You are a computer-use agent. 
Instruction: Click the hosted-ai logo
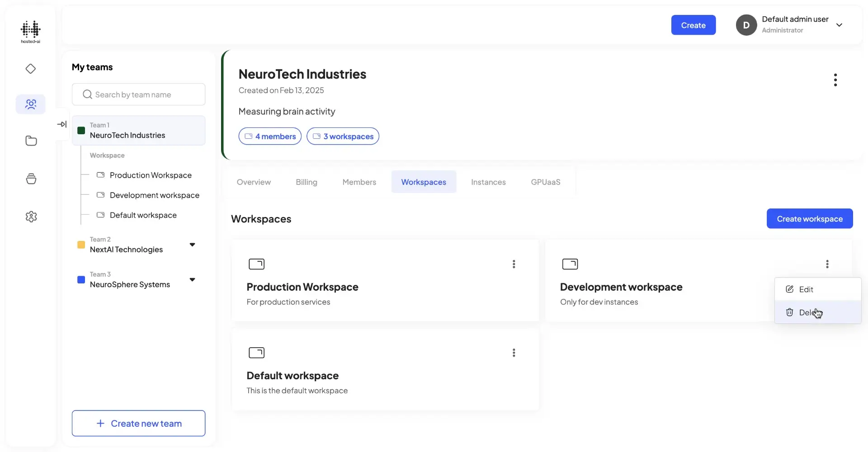point(30,32)
